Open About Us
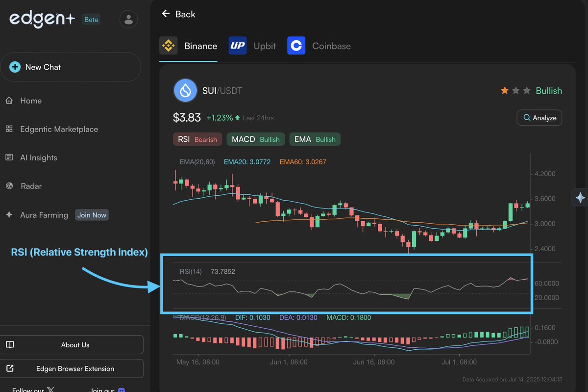588x392 pixels. pos(72,345)
